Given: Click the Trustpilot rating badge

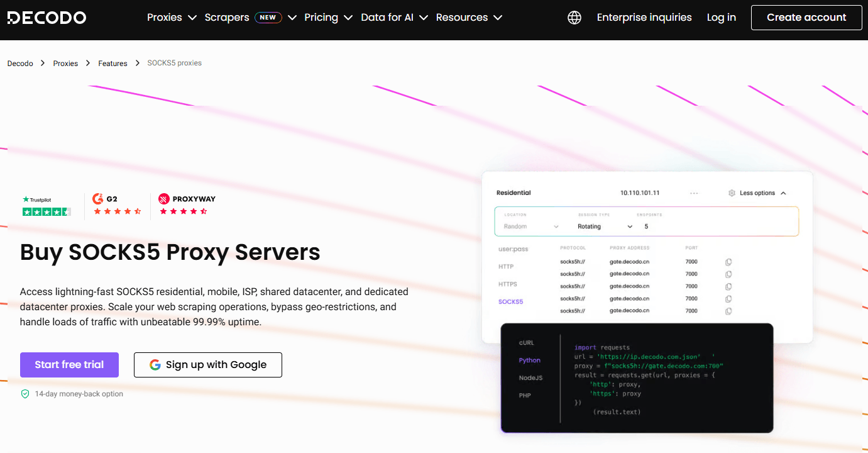Looking at the screenshot, I should pyautogui.click(x=47, y=206).
